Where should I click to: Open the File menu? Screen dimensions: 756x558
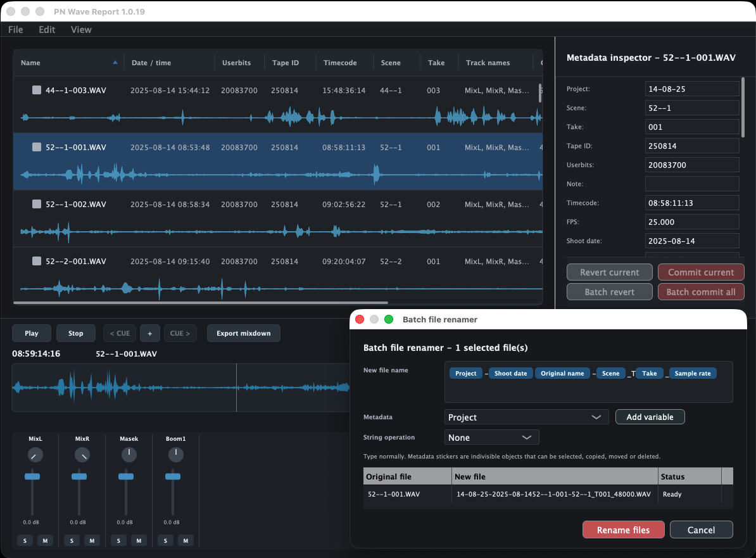pos(15,29)
